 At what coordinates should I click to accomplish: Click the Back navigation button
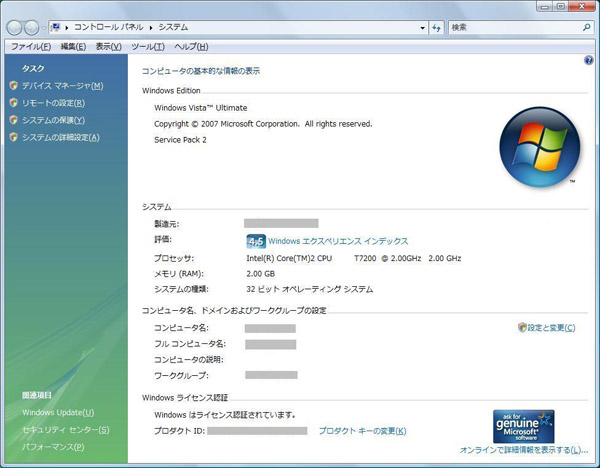coord(15,28)
